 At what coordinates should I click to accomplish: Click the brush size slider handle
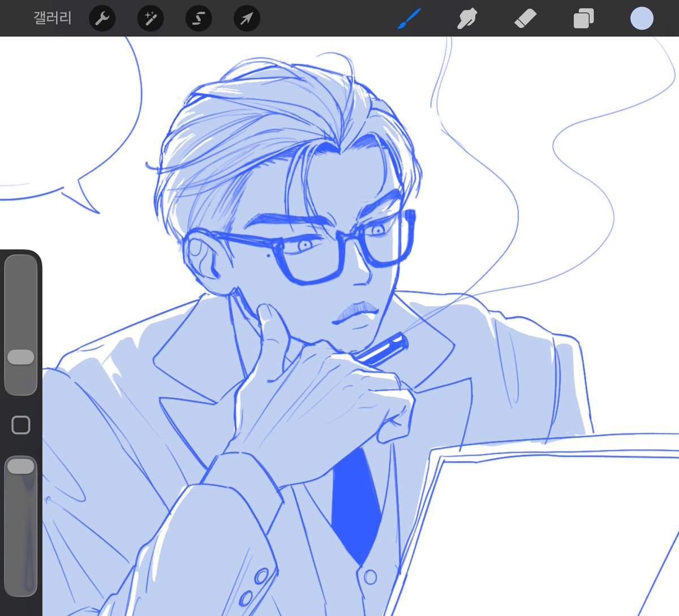pos(21,357)
